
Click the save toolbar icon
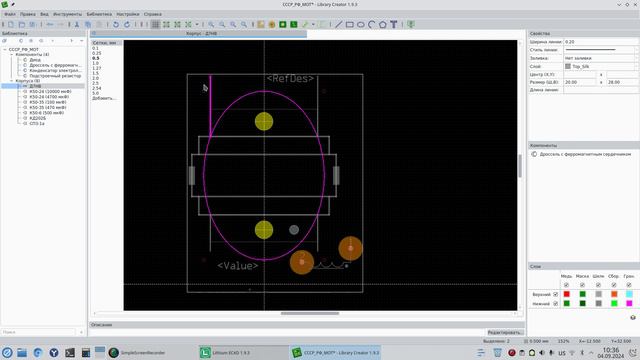32,24
